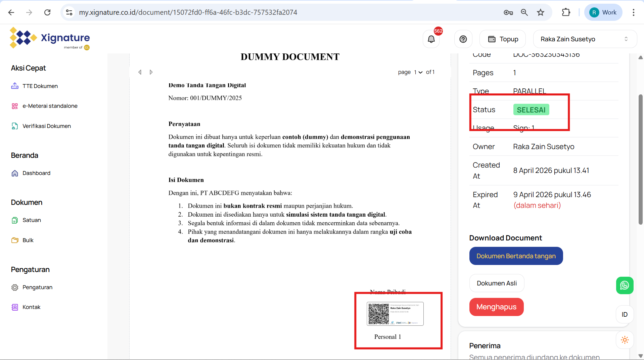Image resolution: width=644 pixels, height=360 pixels.
Task: Open the WhatsApp chat button
Action: coord(625,285)
